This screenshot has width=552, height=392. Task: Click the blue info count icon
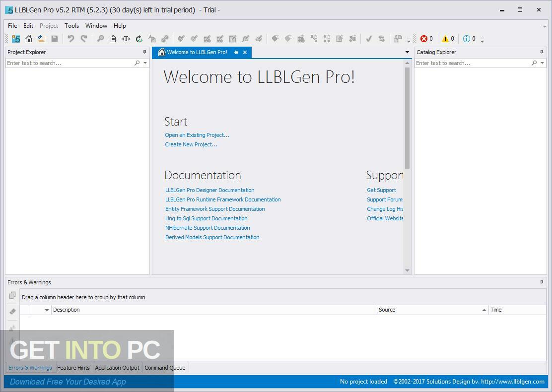tap(467, 39)
